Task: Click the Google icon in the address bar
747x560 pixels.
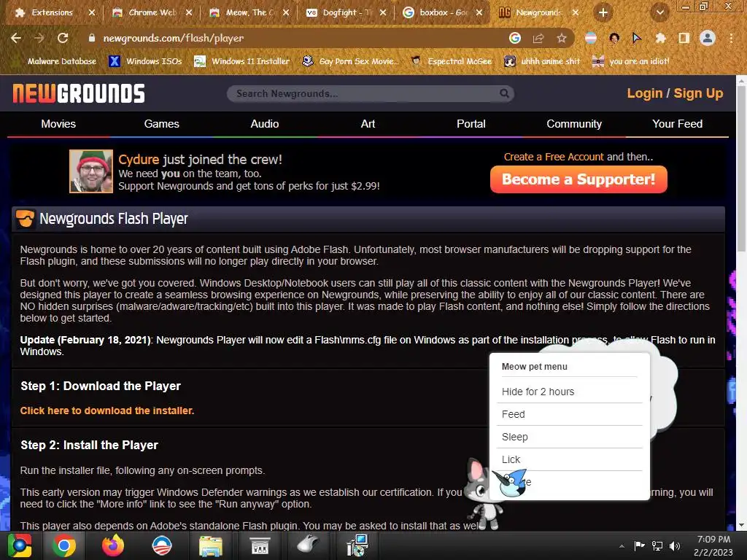Action: (x=515, y=38)
